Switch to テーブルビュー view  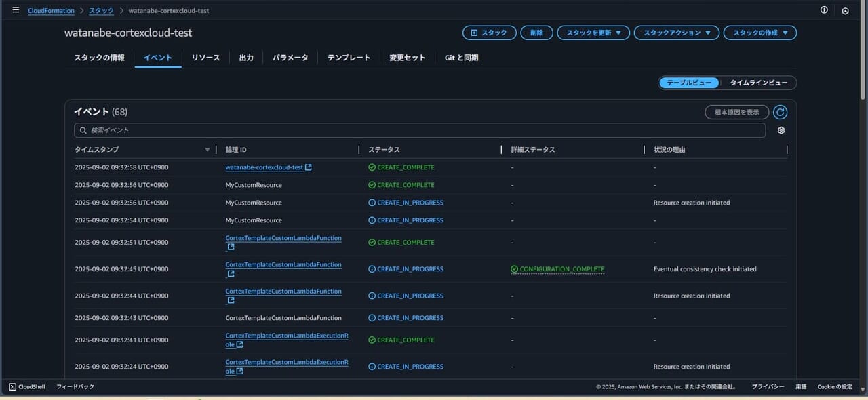tap(689, 83)
